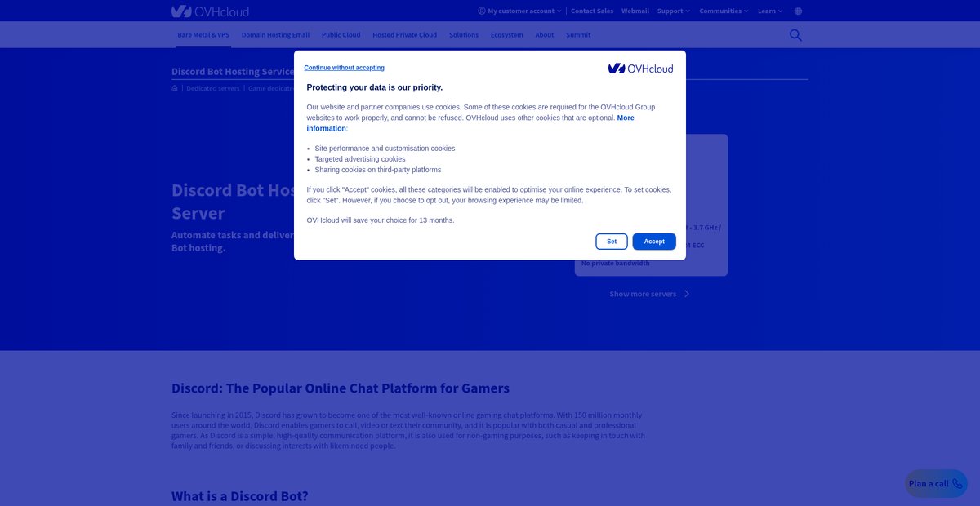This screenshot has height=506, width=980.
Task: Click the Show more servers arrow
Action: (687, 294)
